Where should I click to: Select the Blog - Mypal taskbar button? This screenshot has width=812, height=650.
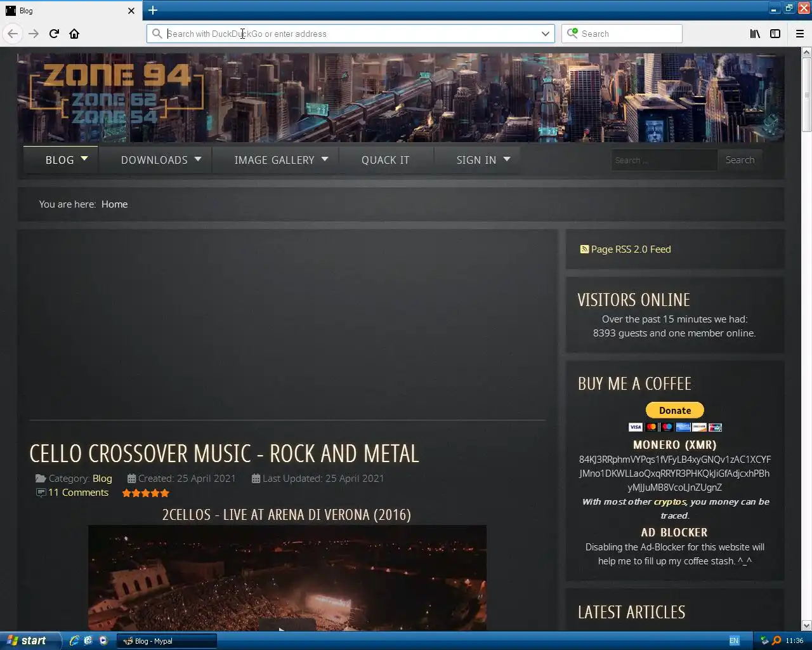[167, 641]
